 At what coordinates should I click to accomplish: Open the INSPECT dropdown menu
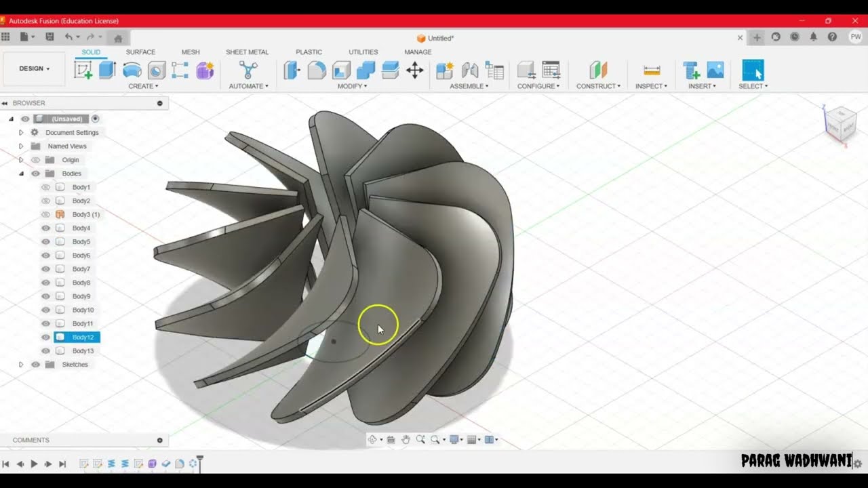click(x=651, y=86)
